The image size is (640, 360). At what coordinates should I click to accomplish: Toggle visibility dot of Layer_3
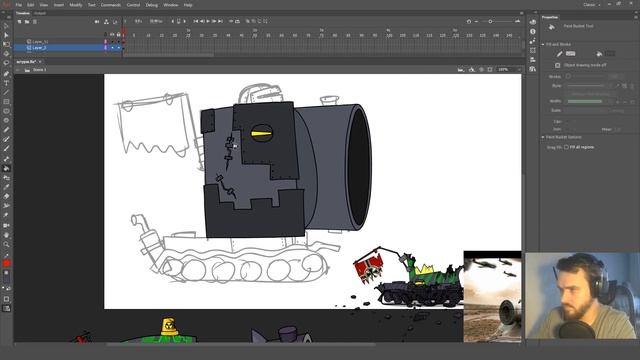[113, 48]
